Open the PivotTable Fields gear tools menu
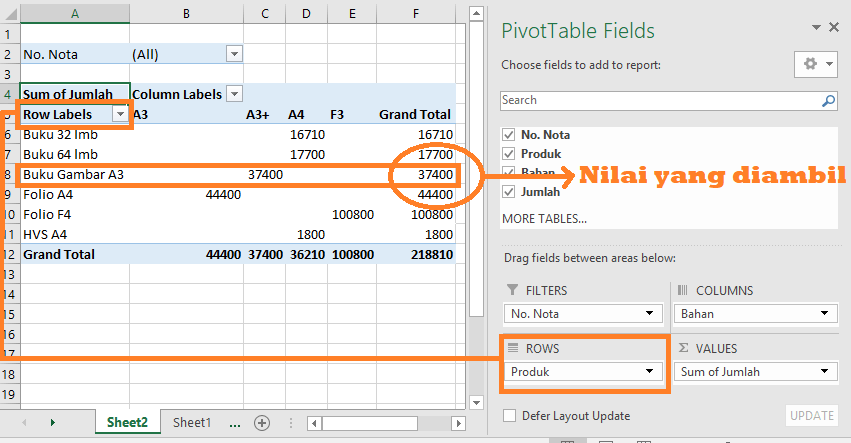Viewport: 851px width, 443px height. [x=816, y=64]
